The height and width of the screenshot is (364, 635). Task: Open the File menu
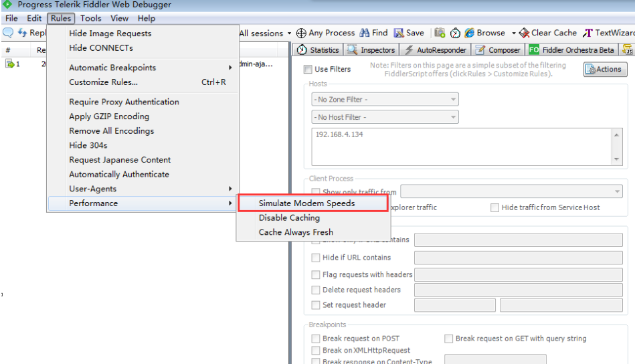(11, 18)
